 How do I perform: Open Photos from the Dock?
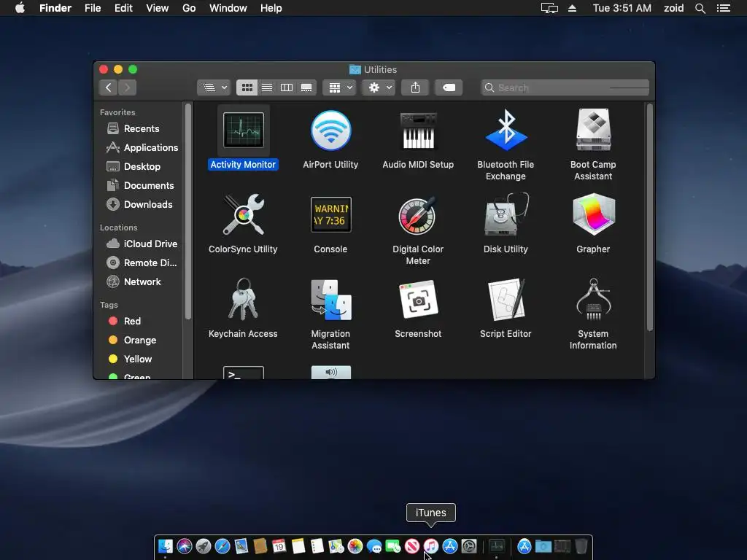pyautogui.click(x=355, y=546)
